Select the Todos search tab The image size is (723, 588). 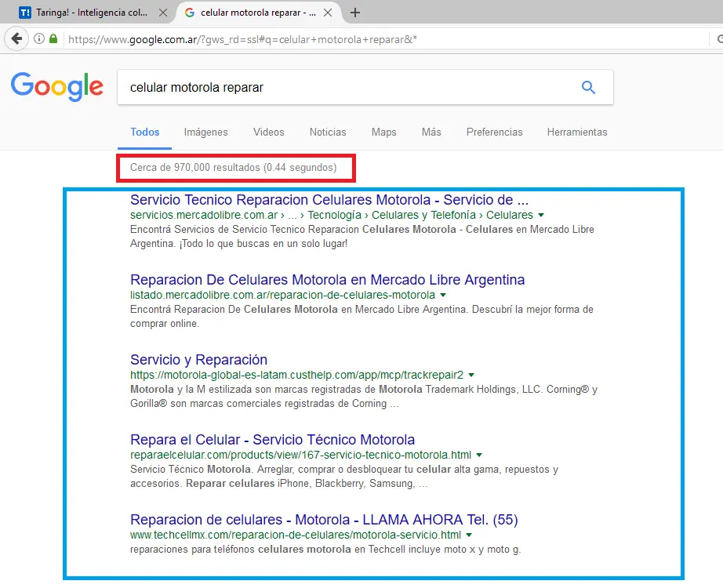[145, 132]
